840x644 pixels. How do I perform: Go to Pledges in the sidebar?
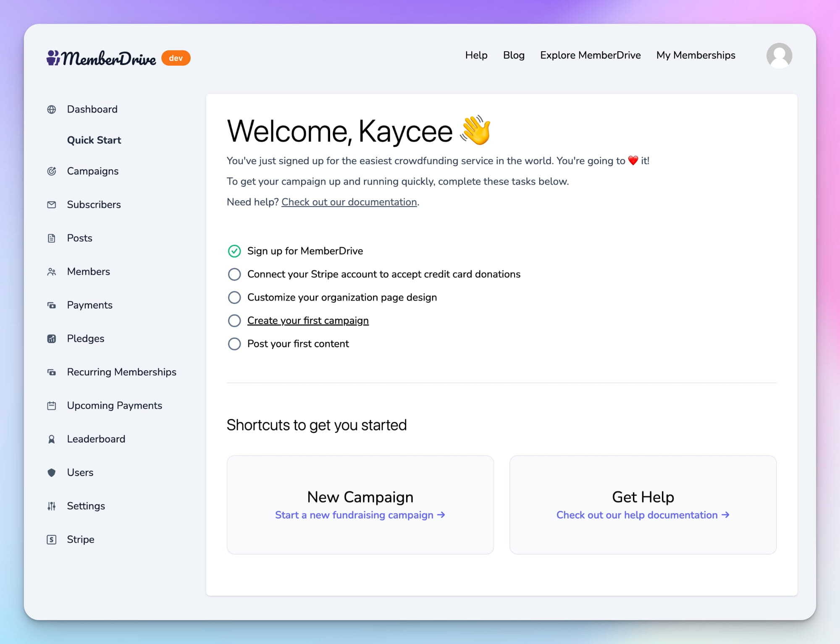(86, 339)
